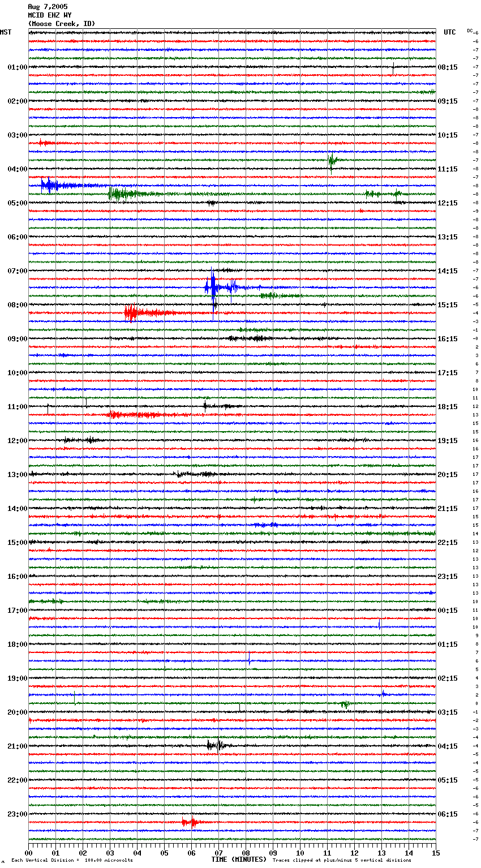Select the 17:00 MST time label

click(x=18, y=611)
